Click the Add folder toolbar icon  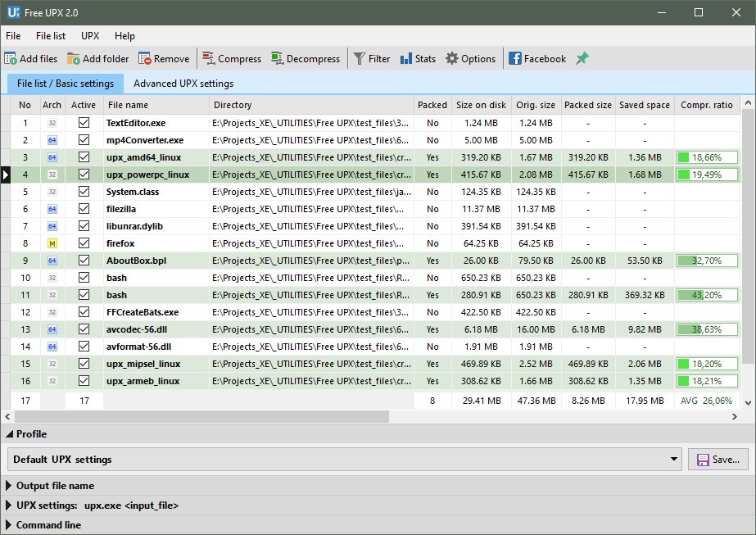[x=74, y=59]
